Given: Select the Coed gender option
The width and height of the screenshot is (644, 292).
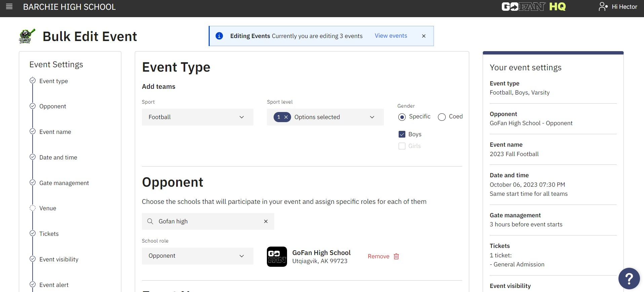Looking at the screenshot, I should coord(442,117).
